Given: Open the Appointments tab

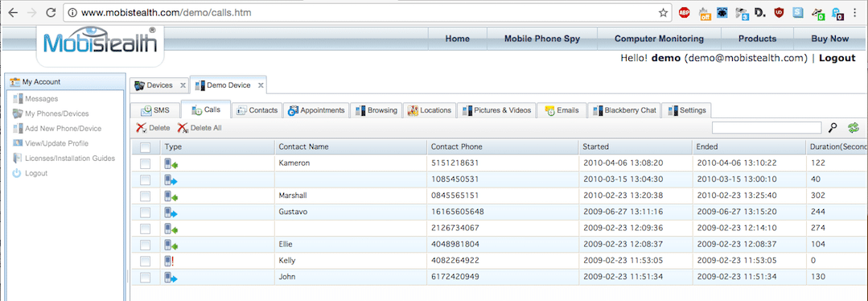Looking at the screenshot, I should [x=316, y=110].
